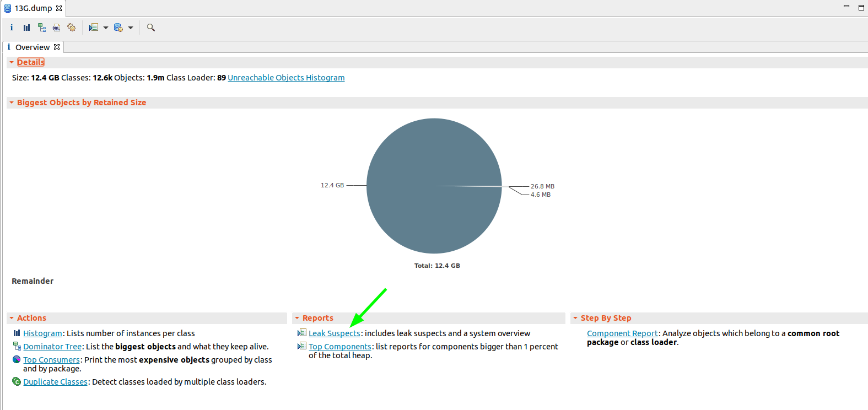Click the Reports section heading
This screenshot has width=868, height=410.
tap(318, 318)
